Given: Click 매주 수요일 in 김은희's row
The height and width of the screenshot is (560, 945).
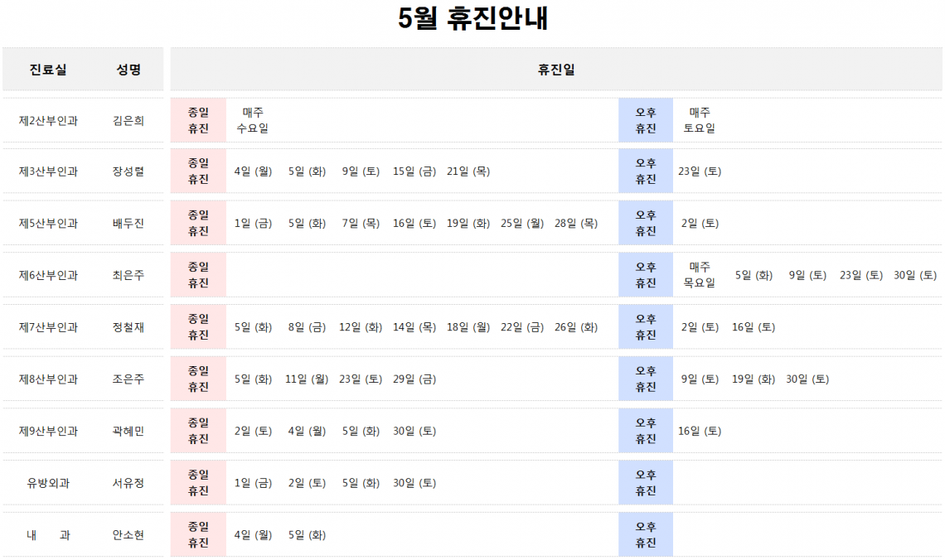Looking at the screenshot, I should (253, 120).
